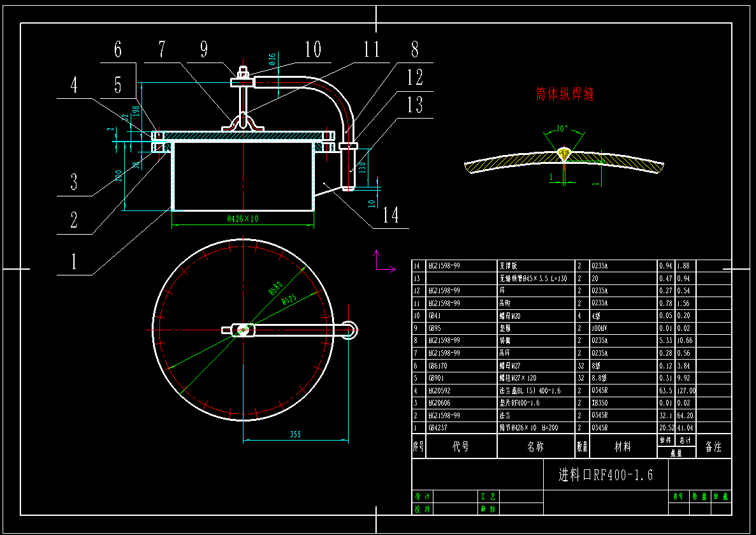The width and height of the screenshot is (756, 535).
Task: Select the 工艺 field in title block
Action: (x=488, y=496)
